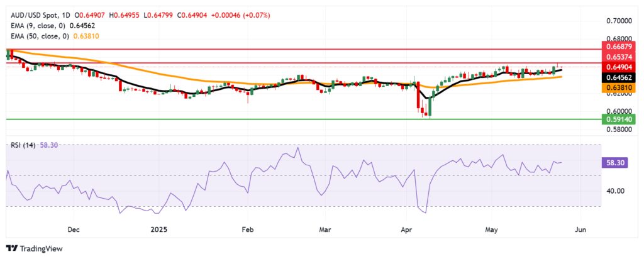Click the TradingView logo icon
This screenshot has width=644, height=259.
(x=12, y=248)
